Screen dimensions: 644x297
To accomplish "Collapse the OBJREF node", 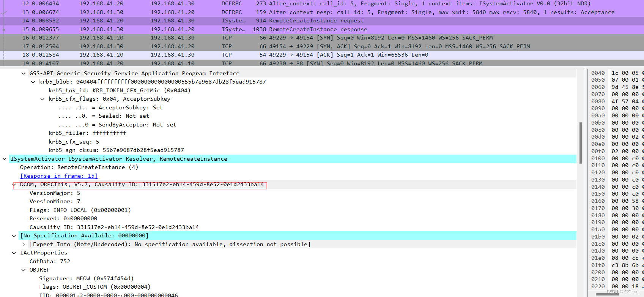I will pos(23,270).
